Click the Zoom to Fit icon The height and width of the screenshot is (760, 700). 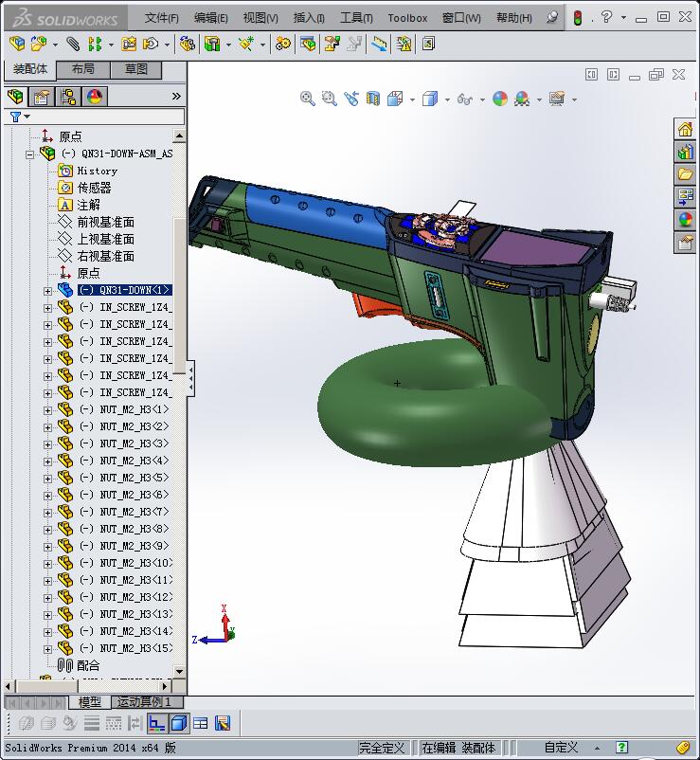click(x=307, y=99)
